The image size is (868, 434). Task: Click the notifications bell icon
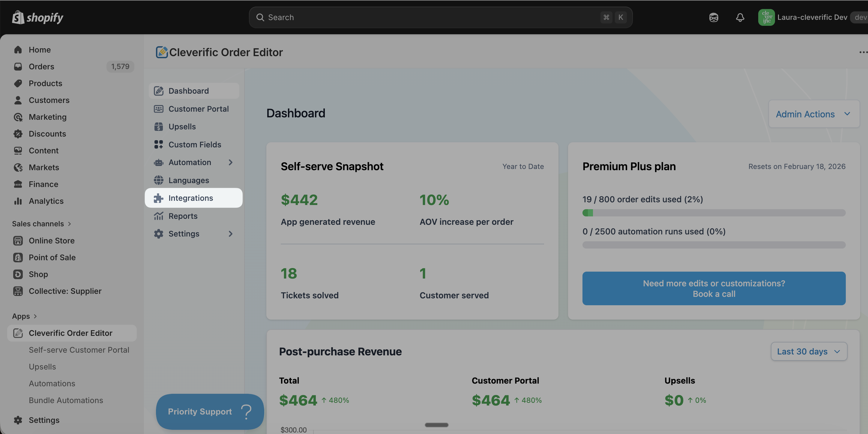point(740,17)
